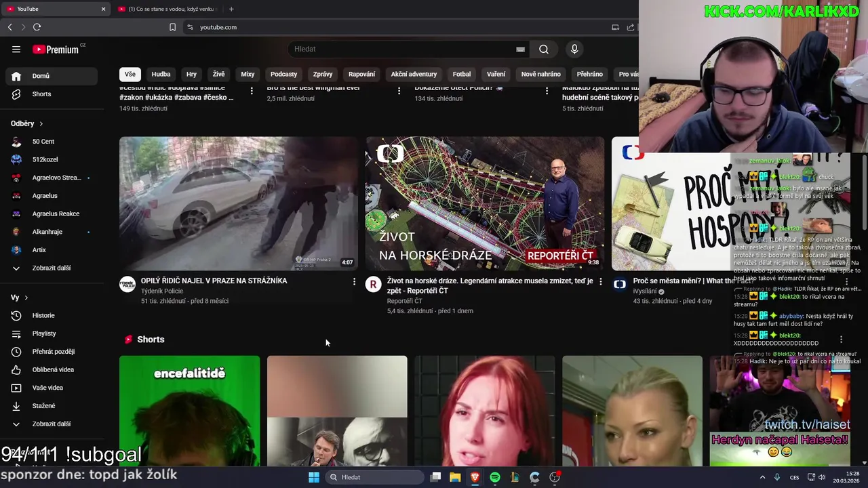Select the Vaření filter chip
This screenshot has height=488, width=868.
tap(496, 74)
